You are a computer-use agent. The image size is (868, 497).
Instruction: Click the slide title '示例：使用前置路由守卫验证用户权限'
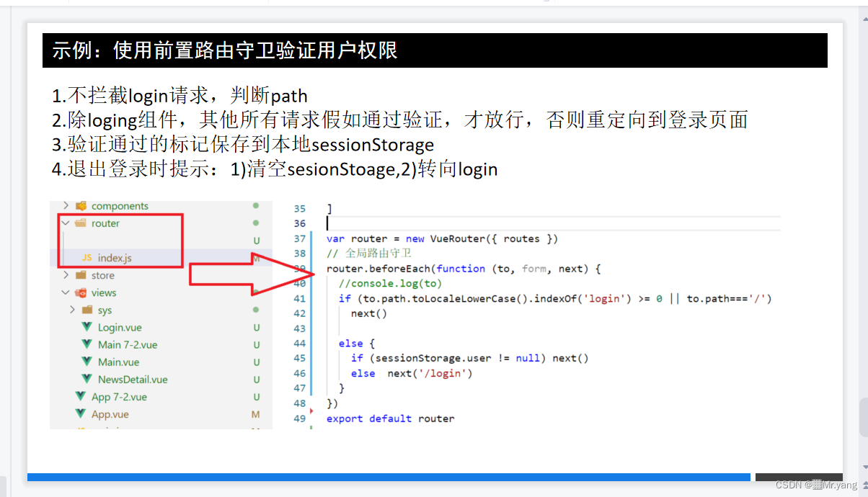[x=225, y=50]
